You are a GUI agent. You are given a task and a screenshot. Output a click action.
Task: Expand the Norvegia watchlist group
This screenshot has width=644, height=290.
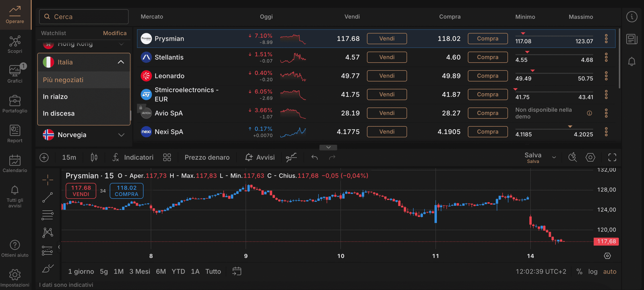pos(121,135)
